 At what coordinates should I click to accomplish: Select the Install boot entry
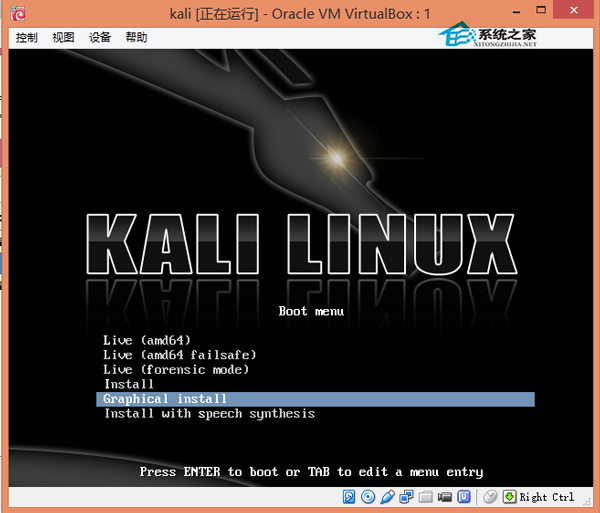point(129,384)
